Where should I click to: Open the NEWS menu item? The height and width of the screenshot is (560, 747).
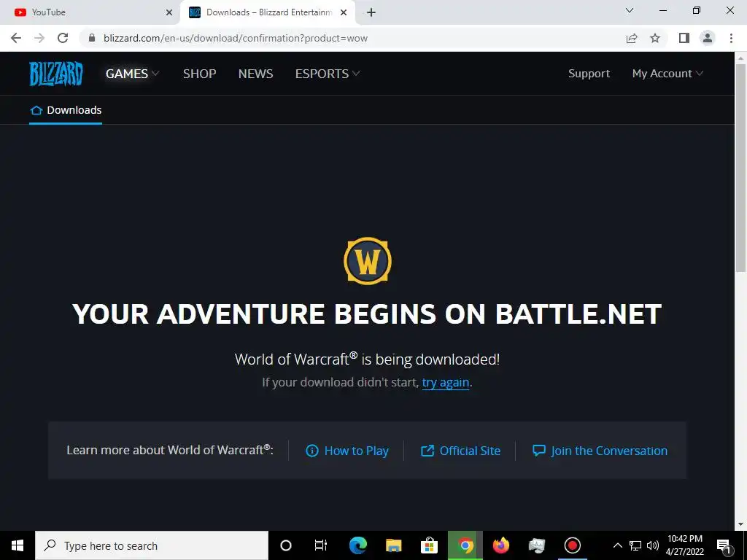click(256, 74)
